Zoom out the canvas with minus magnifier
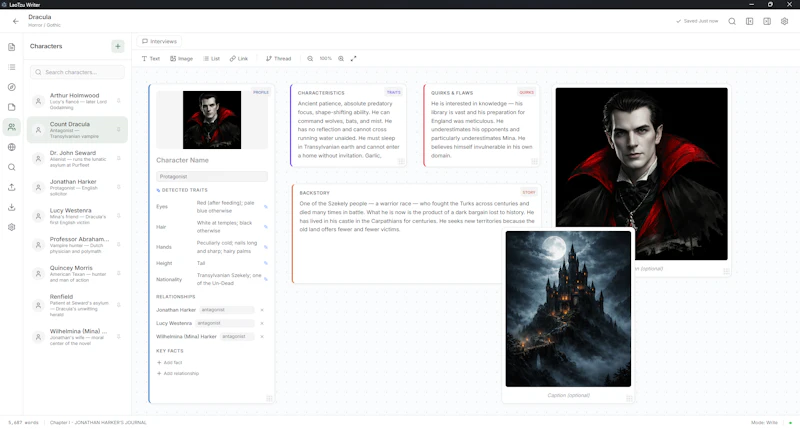The image size is (800, 430). click(310, 59)
